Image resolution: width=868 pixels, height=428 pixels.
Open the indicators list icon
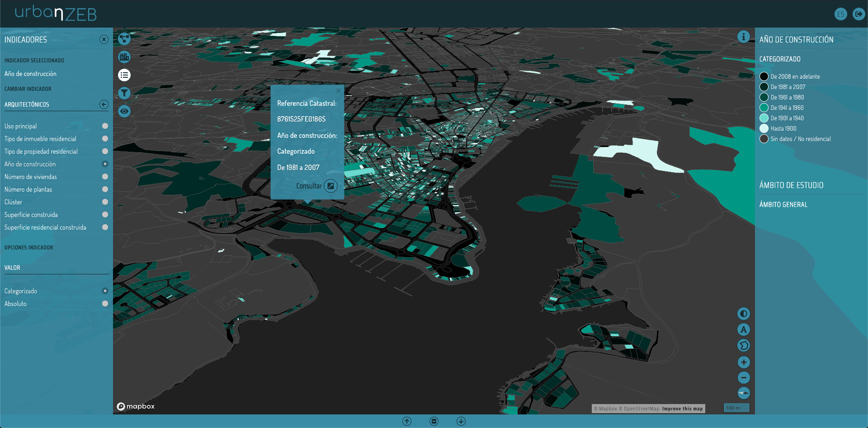[x=124, y=75]
